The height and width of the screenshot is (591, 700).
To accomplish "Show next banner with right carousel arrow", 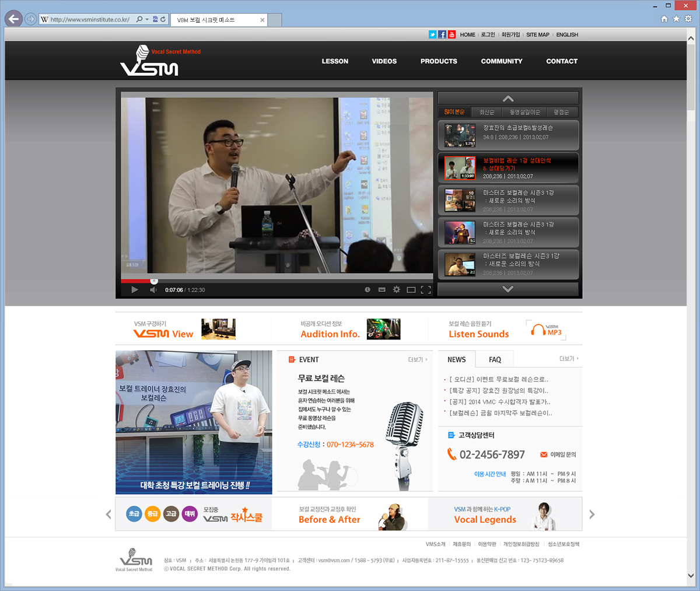I will [x=591, y=514].
